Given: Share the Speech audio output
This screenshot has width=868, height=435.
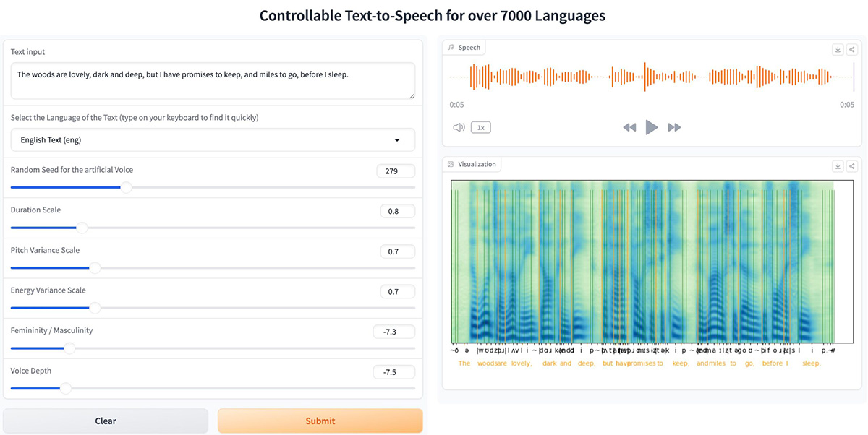Looking at the screenshot, I should (x=852, y=50).
